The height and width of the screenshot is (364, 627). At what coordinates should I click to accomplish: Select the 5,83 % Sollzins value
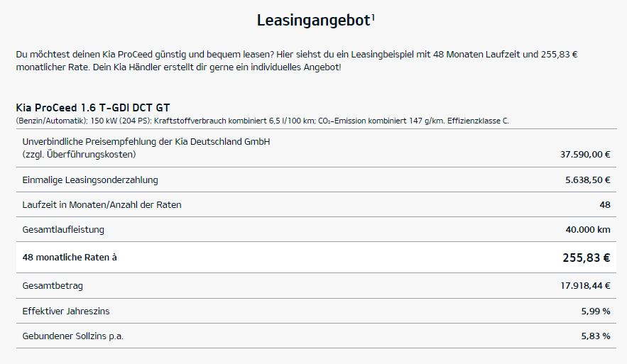pos(596,336)
